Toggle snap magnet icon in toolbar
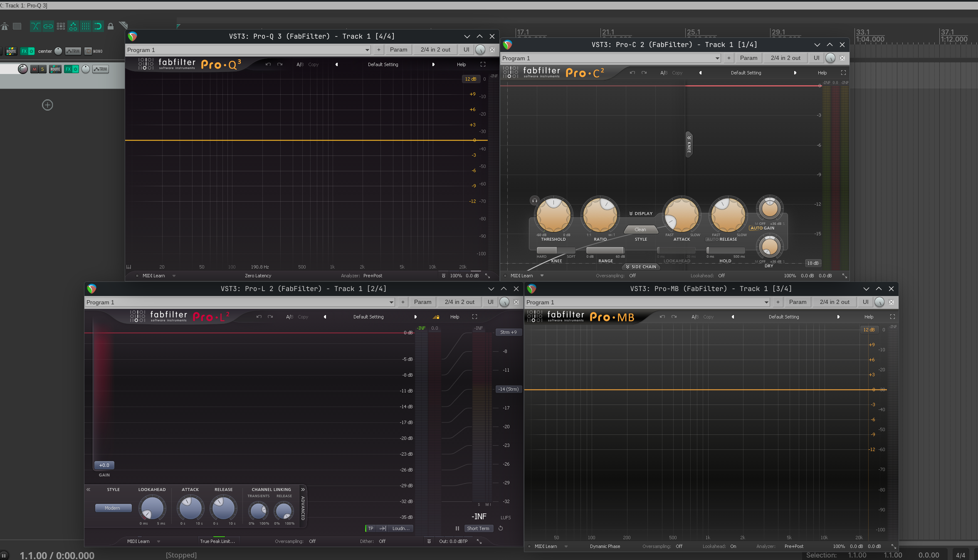Image resolution: width=978 pixels, height=560 pixels. click(98, 27)
